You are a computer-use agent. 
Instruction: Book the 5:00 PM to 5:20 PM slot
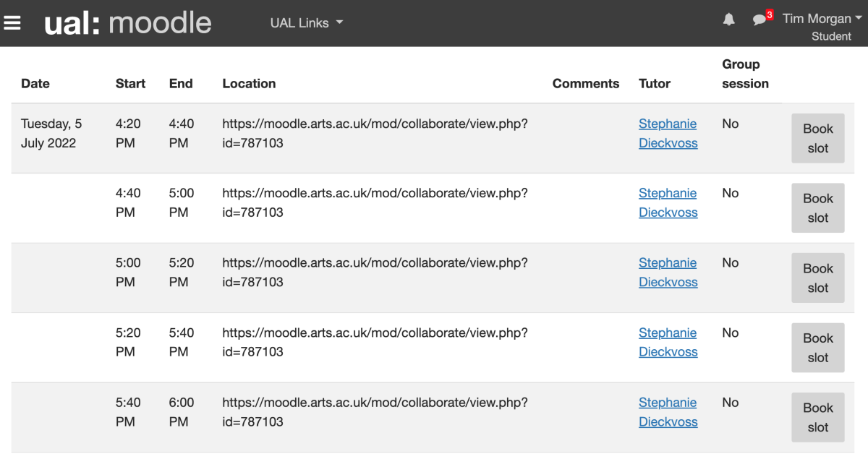coord(817,278)
